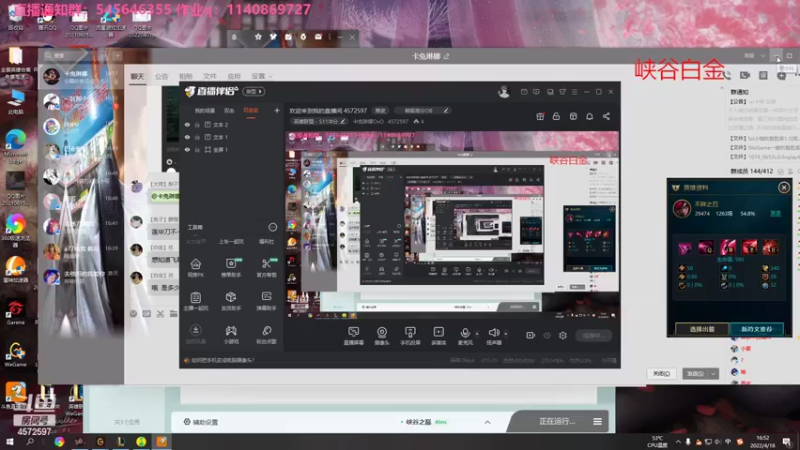
Task: Click the teal button beside 选择出装
Action: click(x=757, y=329)
